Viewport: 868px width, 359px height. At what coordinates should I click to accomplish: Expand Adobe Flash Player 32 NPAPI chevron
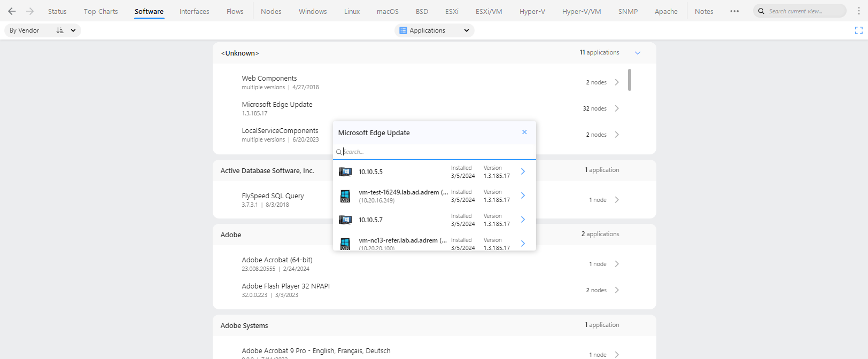(x=617, y=290)
